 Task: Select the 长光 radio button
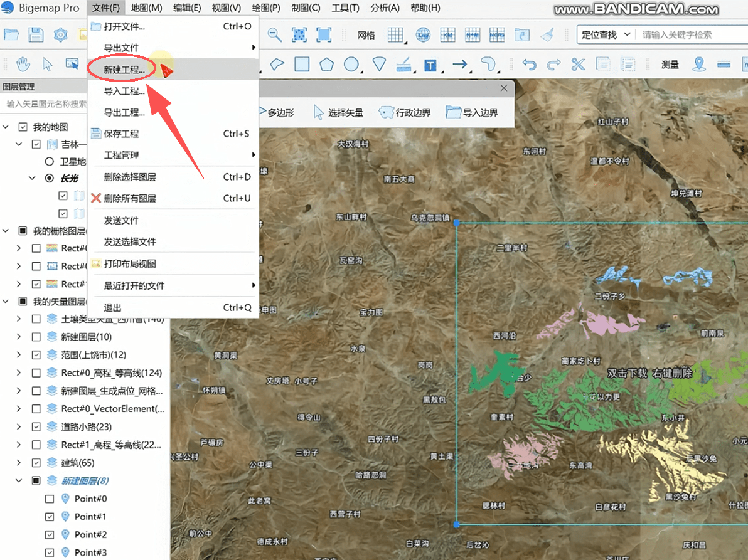coord(49,177)
